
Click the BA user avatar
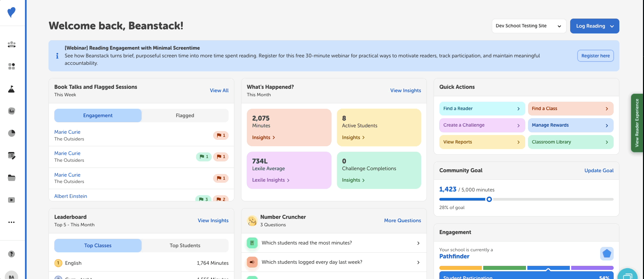11,275
